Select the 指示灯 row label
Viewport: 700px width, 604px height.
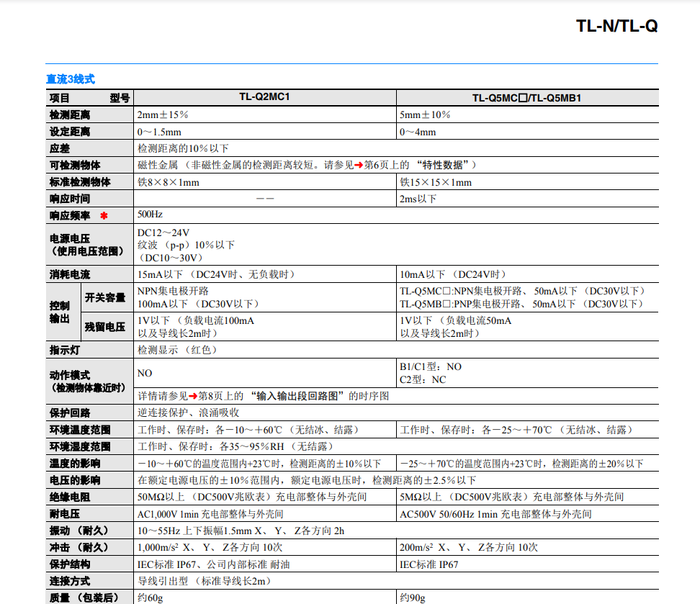[x=65, y=350]
